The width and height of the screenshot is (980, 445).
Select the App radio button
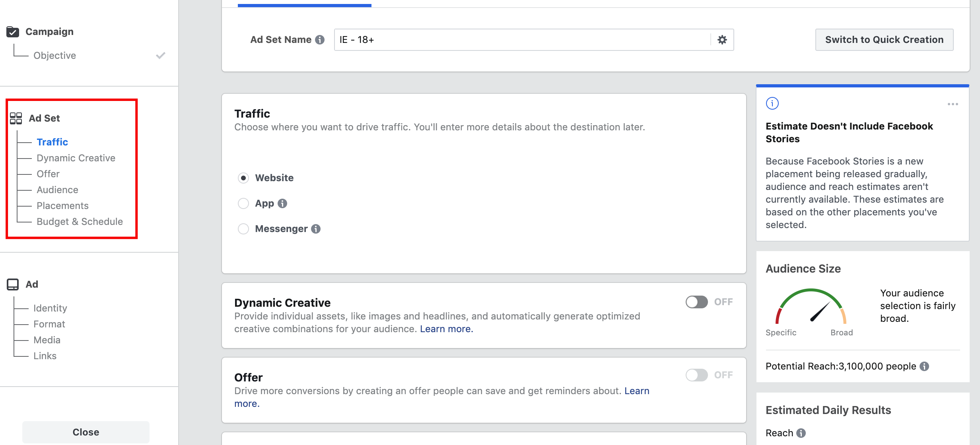pyautogui.click(x=243, y=203)
